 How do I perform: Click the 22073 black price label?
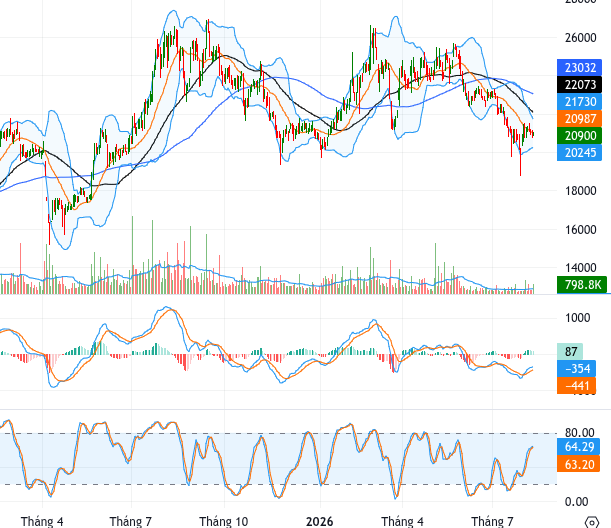point(579,85)
